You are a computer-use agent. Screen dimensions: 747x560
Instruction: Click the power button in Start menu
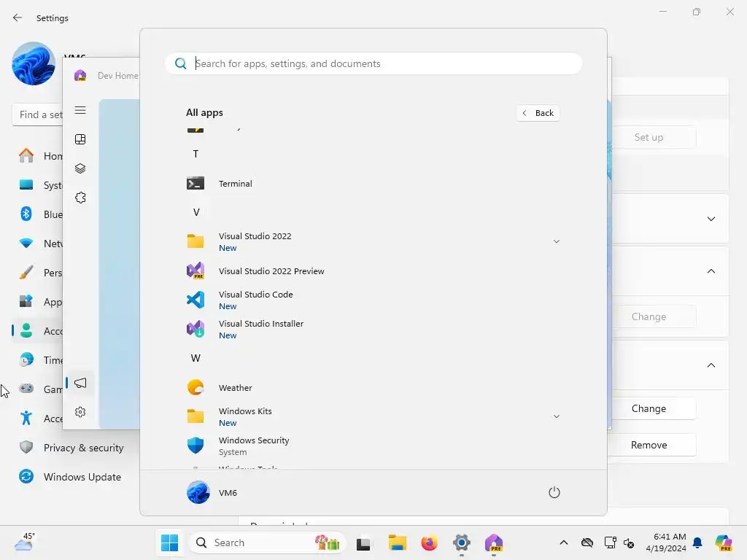point(554,492)
